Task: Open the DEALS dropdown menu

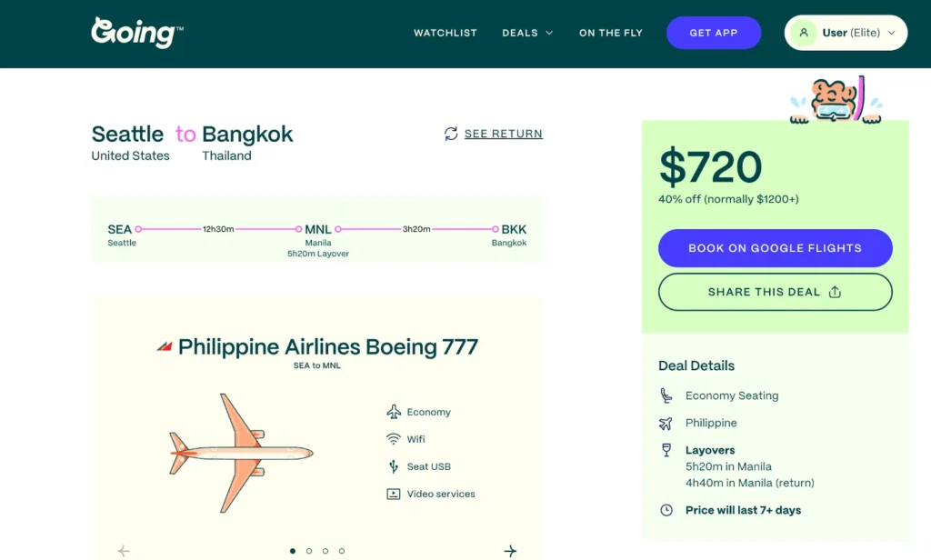Action: 527,33
